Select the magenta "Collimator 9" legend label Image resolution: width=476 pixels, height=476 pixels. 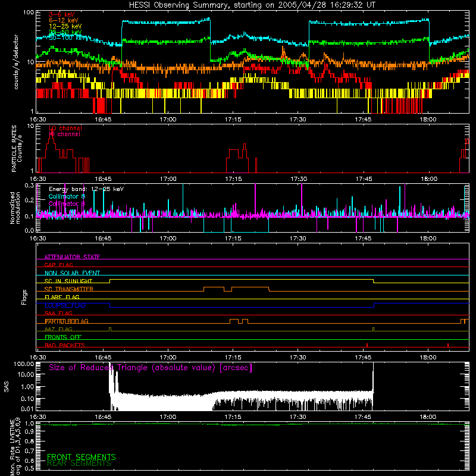pos(67,203)
